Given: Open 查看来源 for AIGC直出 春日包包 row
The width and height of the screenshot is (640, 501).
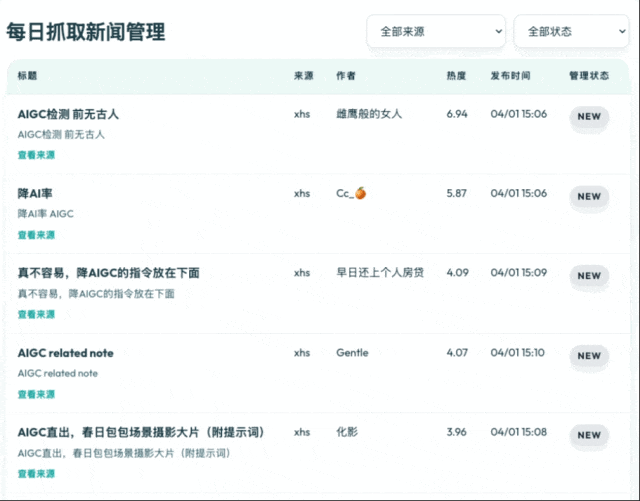Looking at the screenshot, I should pyautogui.click(x=36, y=474).
